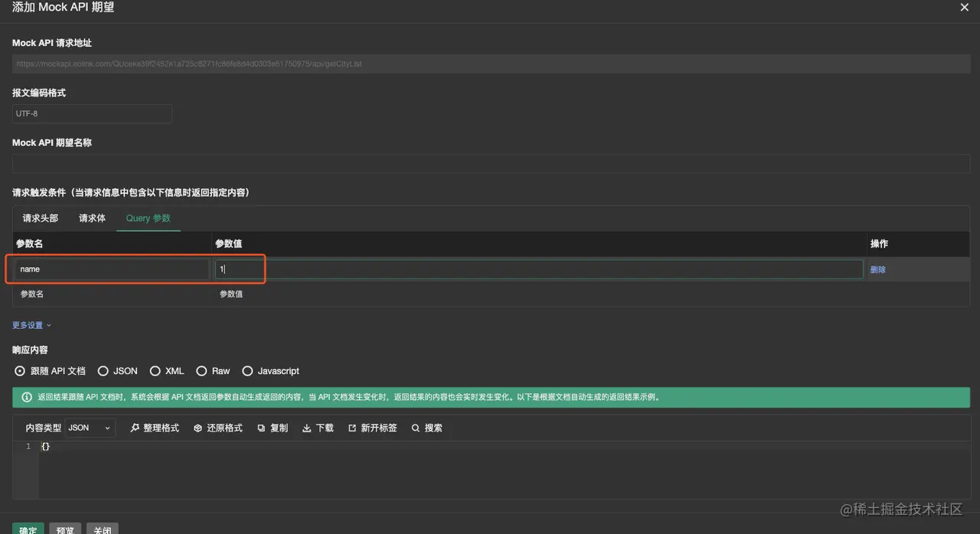Click the empty 参数值 placeholder field
Screen dimensions: 980x534
click(x=539, y=294)
